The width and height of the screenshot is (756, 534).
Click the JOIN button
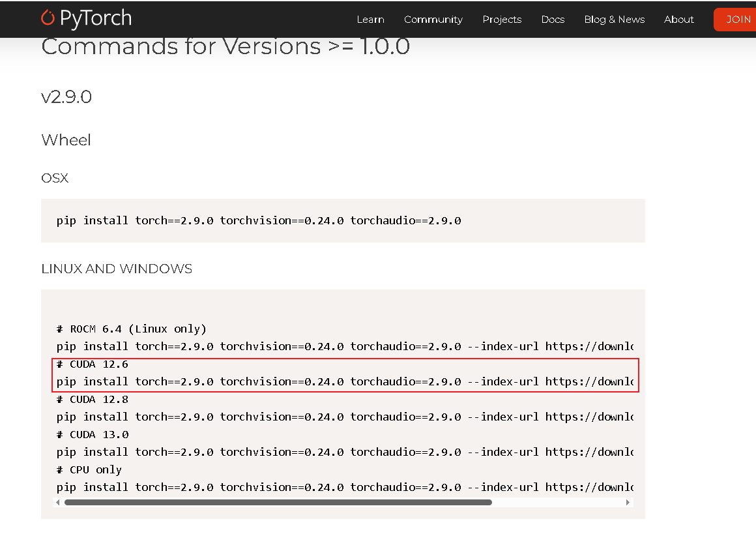point(734,20)
